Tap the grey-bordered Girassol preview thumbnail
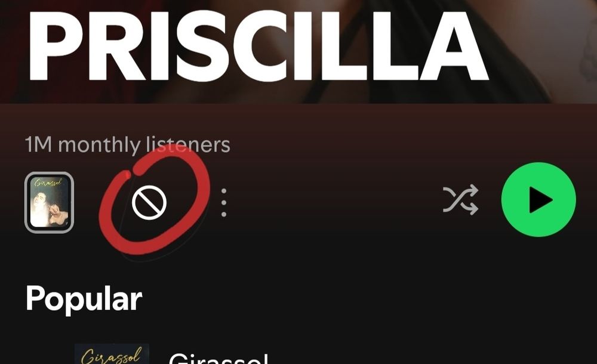 click(x=49, y=202)
